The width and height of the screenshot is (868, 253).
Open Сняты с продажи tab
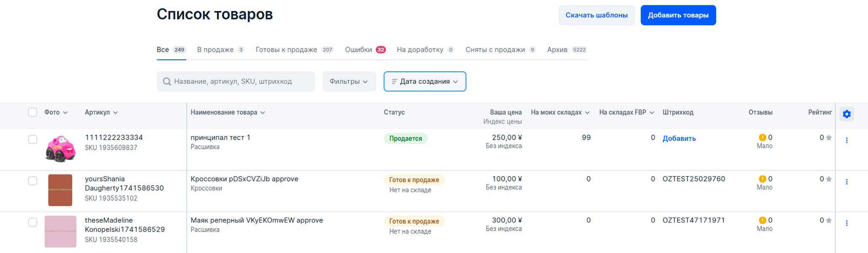[x=501, y=50]
